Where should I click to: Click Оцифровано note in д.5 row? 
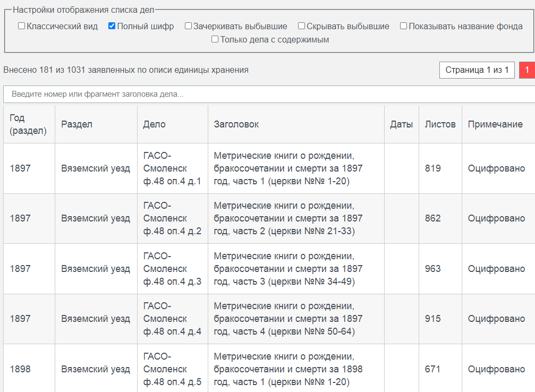pyautogui.click(x=496, y=369)
